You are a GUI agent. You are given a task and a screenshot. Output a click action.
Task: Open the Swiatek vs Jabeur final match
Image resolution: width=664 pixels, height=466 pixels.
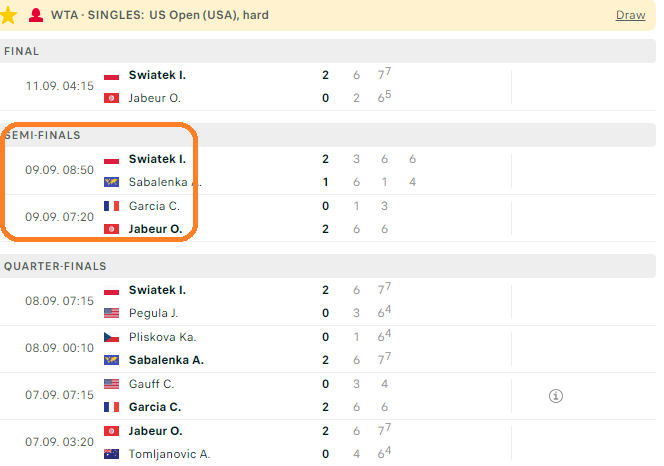coord(328,87)
